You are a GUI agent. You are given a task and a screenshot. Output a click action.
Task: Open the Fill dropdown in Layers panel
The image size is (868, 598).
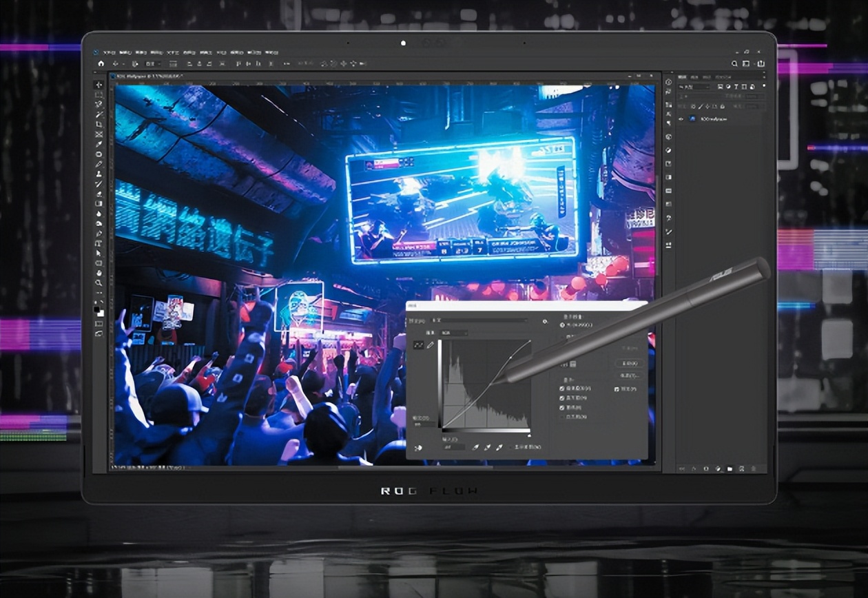pos(756,107)
